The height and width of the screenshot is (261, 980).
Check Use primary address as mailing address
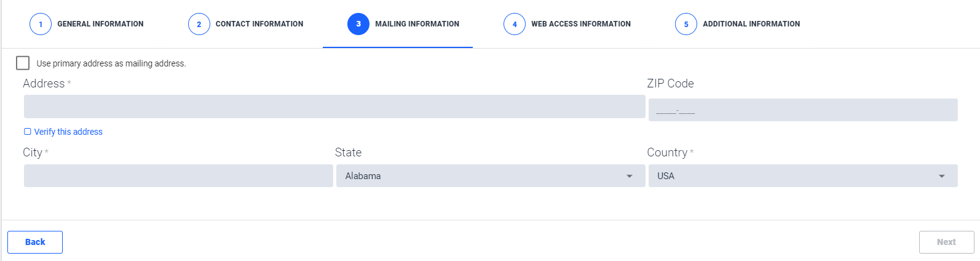click(x=23, y=63)
